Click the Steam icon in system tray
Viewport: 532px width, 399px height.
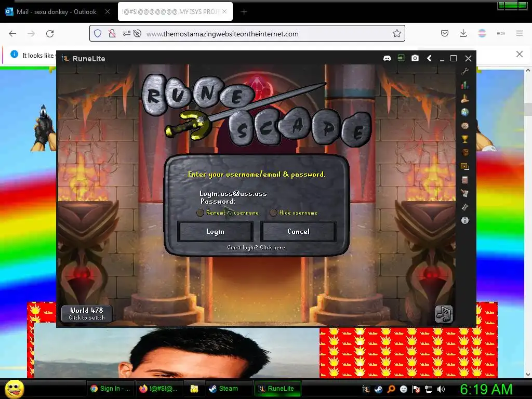click(378, 389)
